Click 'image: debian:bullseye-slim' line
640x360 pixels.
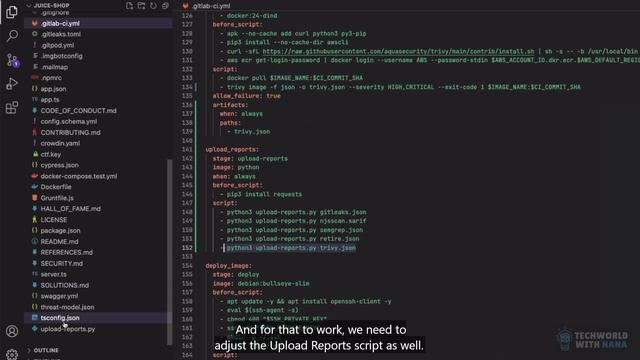(x=261, y=283)
